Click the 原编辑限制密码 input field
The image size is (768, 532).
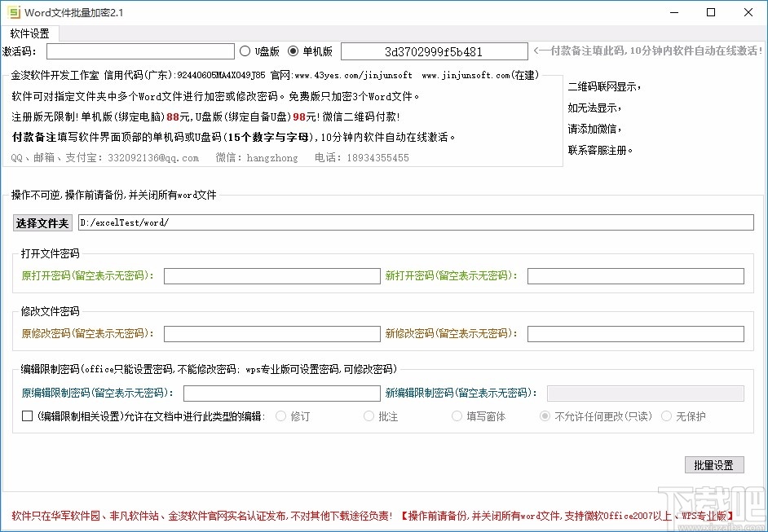281,392
